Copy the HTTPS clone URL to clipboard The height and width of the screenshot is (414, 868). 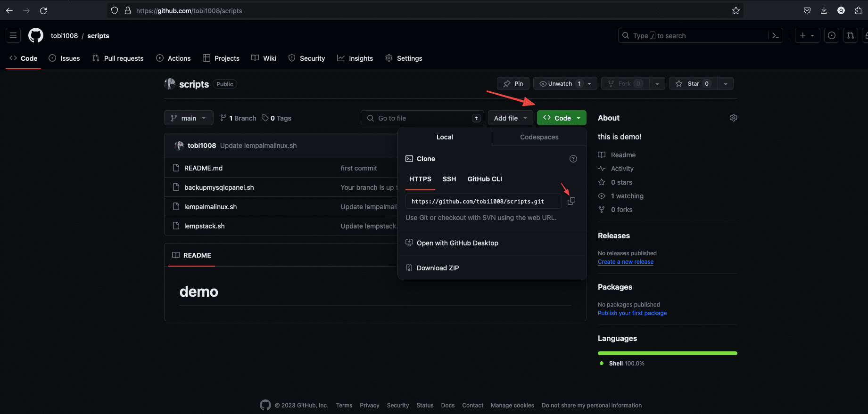click(x=571, y=201)
